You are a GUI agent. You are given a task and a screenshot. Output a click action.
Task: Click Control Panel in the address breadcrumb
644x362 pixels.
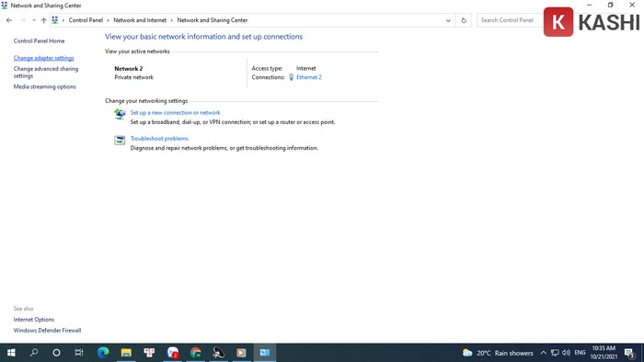coord(86,20)
